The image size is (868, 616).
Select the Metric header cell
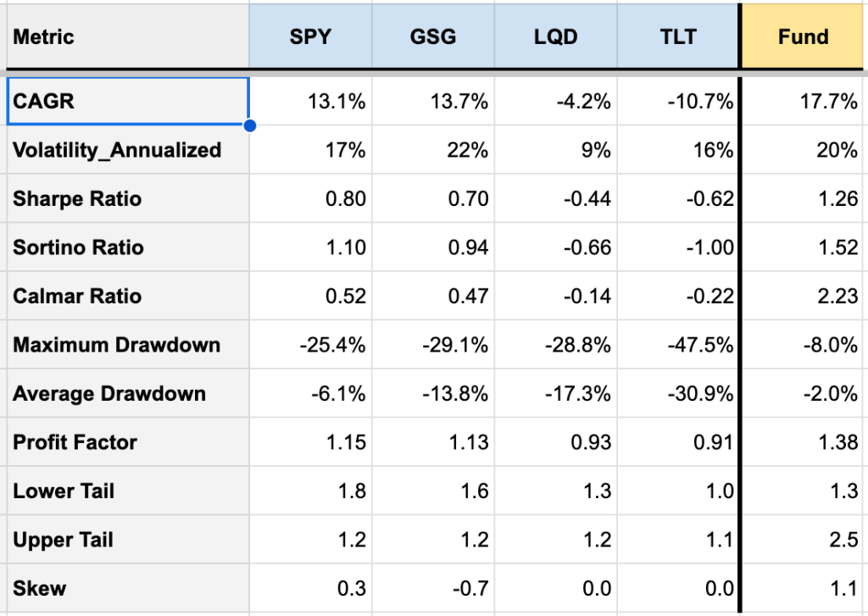(x=127, y=37)
